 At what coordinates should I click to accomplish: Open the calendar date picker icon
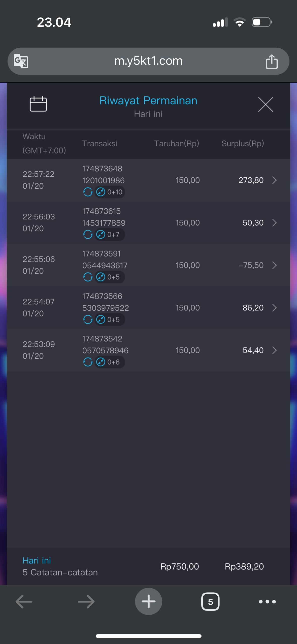[38, 104]
